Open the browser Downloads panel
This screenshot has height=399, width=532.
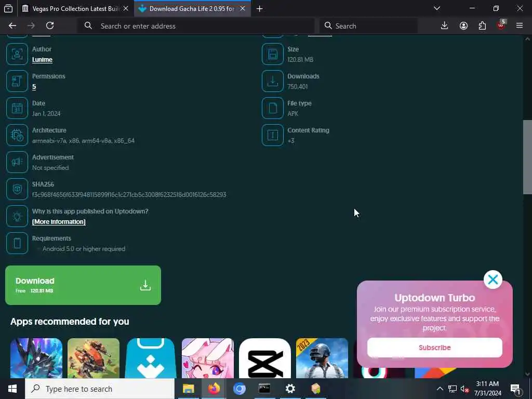[445, 26]
